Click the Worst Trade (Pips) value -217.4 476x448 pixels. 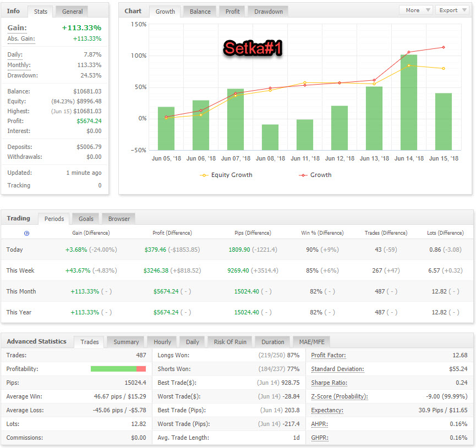(x=291, y=424)
